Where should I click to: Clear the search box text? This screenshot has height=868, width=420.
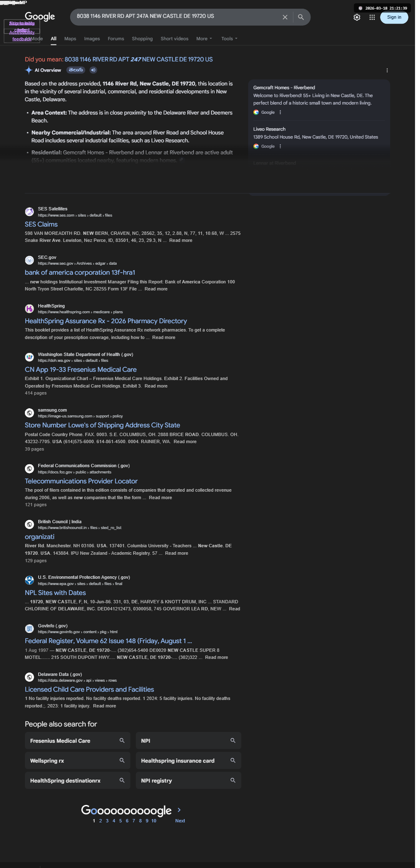pyautogui.click(x=285, y=17)
